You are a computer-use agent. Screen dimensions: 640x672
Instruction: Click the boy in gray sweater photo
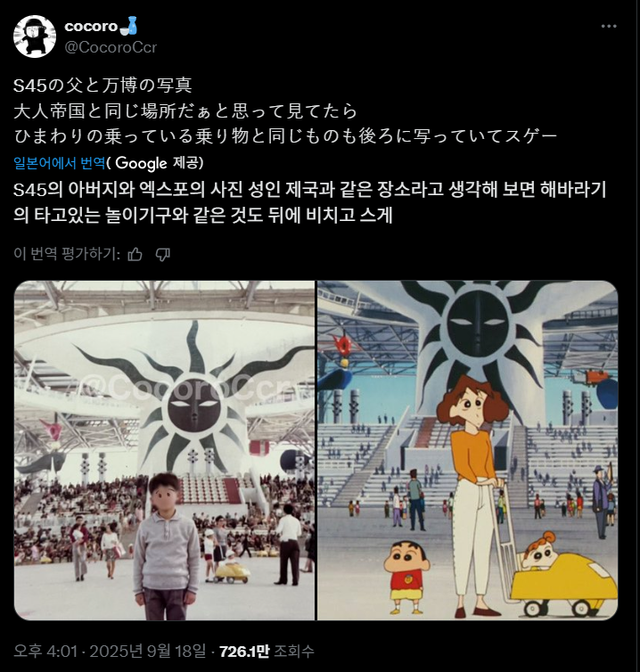coord(166,546)
